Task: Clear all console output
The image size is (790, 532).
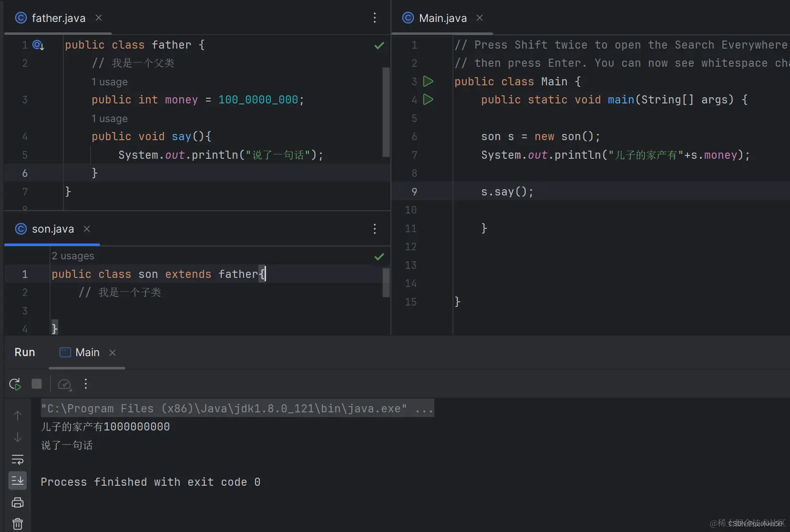Action: point(18,524)
